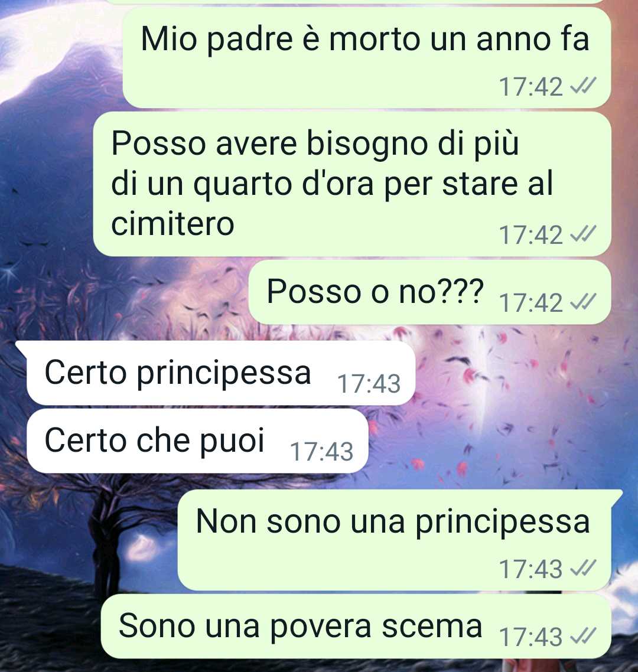This screenshot has width=638, height=672.
Task: Select the received 'Certo principessa' message
Action: [x=216, y=373]
